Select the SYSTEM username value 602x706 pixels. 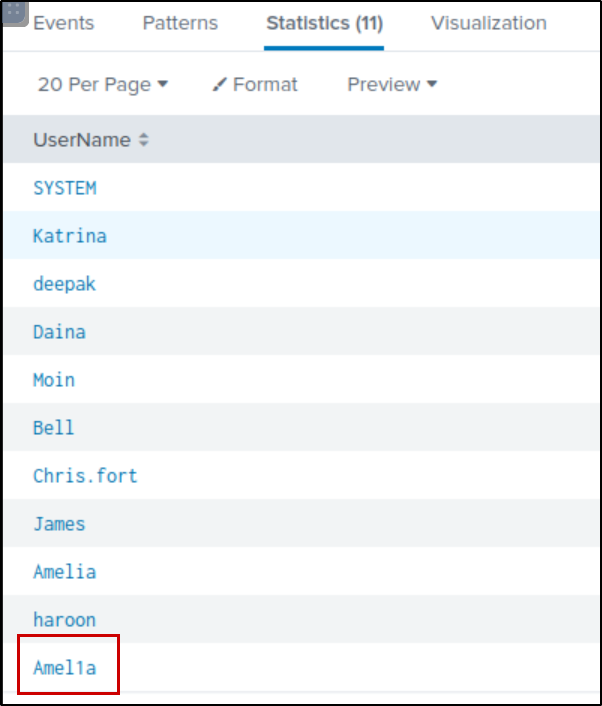pyautogui.click(x=65, y=188)
